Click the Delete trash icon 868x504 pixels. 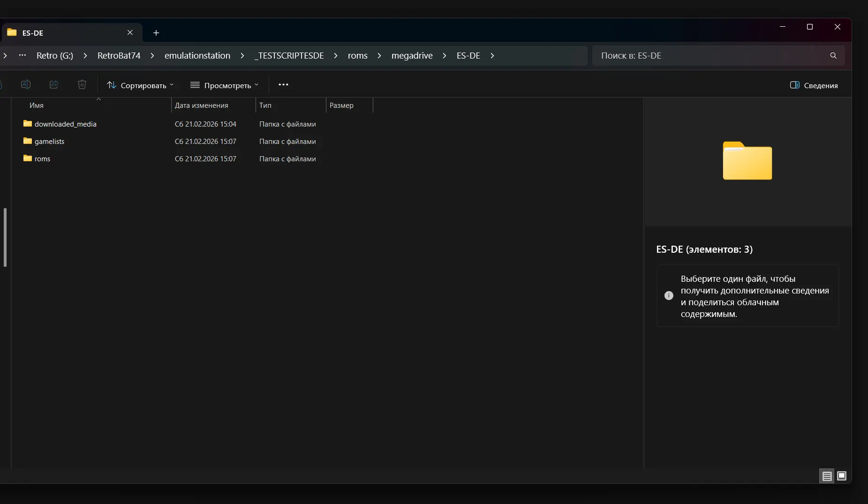point(82,85)
